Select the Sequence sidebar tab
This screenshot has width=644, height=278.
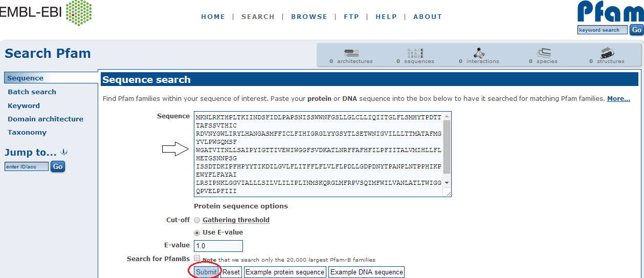pyautogui.click(x=51, y=78)
